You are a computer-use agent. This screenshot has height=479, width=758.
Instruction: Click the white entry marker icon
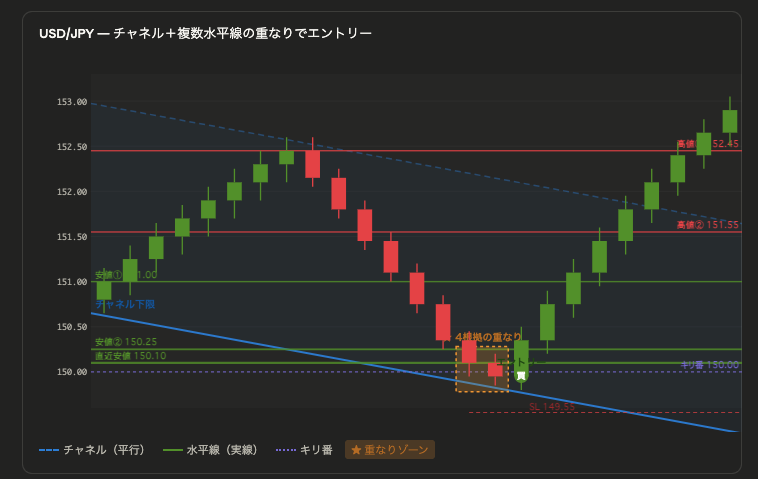(x=521, y=376)
